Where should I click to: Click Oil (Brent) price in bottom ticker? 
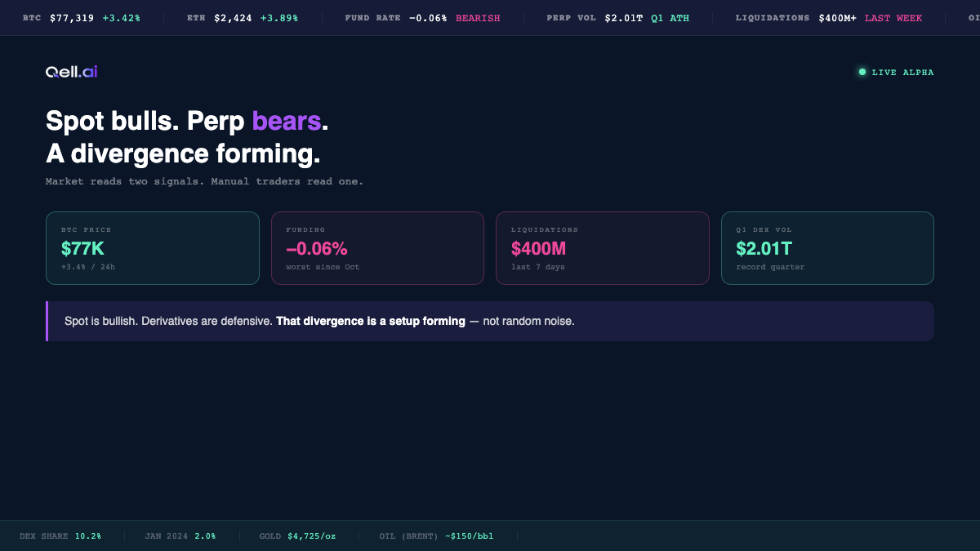point(436,536)
